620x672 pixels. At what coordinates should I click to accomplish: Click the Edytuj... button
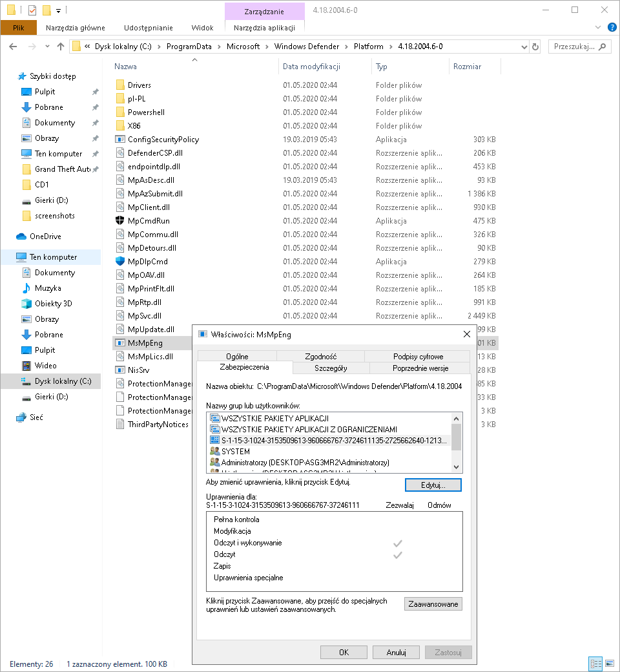tap(433, 485)
